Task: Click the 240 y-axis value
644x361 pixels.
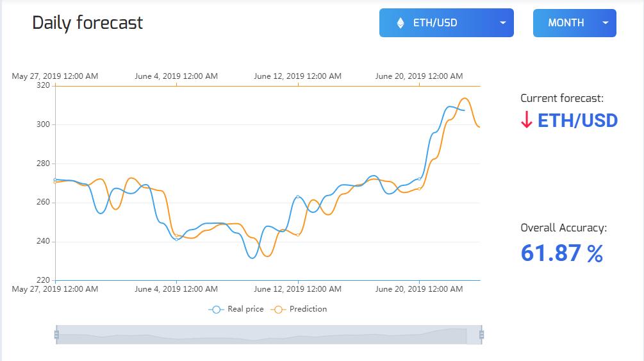Action: (x=43, y=241)
